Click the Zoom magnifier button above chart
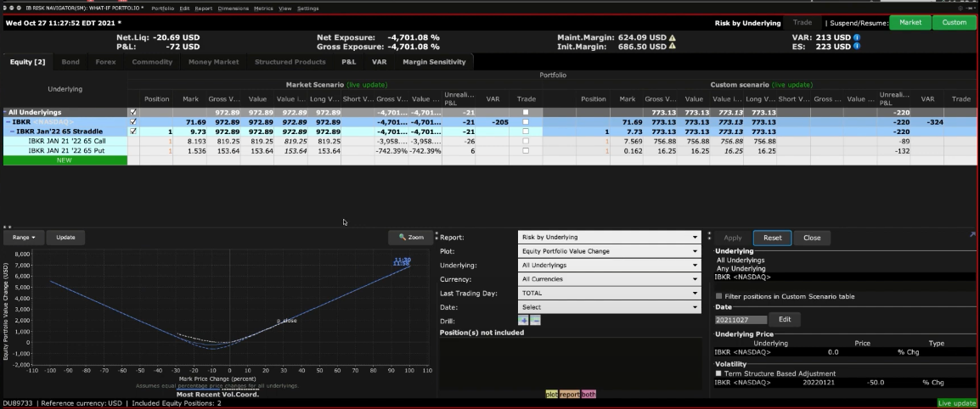This screenshot has width=980, height=409. pyautogui.click(x=411, y=238)
